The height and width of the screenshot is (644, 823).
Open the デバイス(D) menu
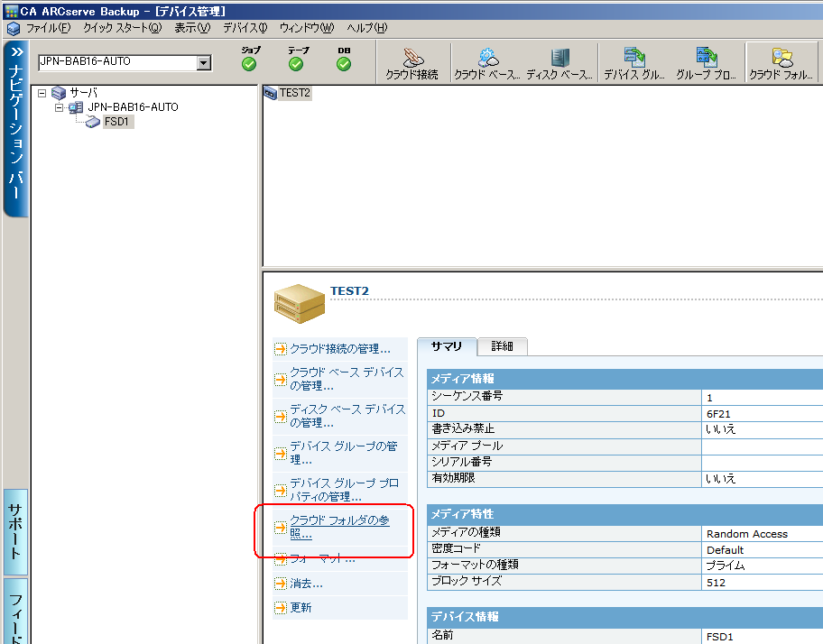245,28
